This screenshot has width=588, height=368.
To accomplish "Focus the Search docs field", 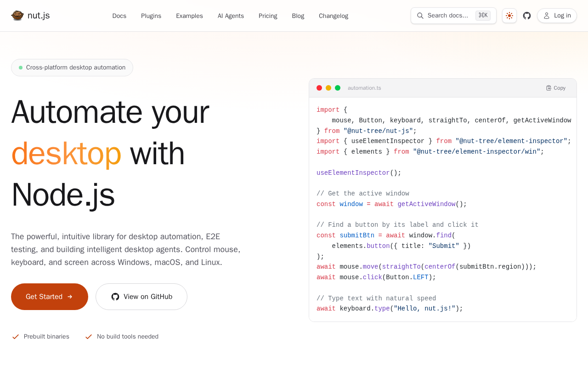I will [x=453, y=16].
